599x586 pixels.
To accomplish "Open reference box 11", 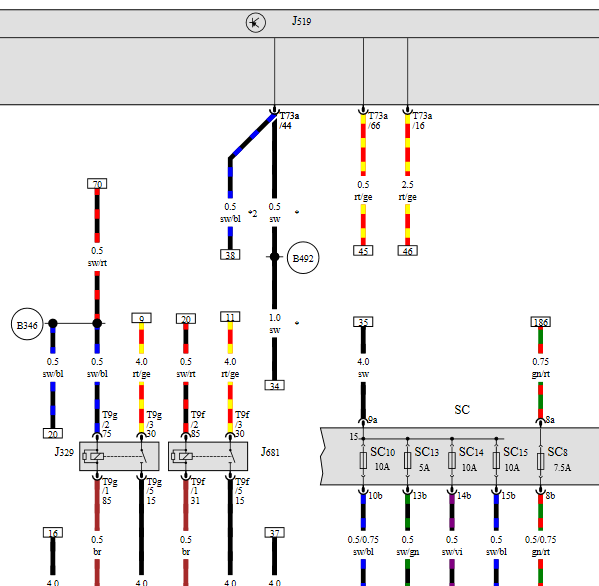I will coord(230,317).
